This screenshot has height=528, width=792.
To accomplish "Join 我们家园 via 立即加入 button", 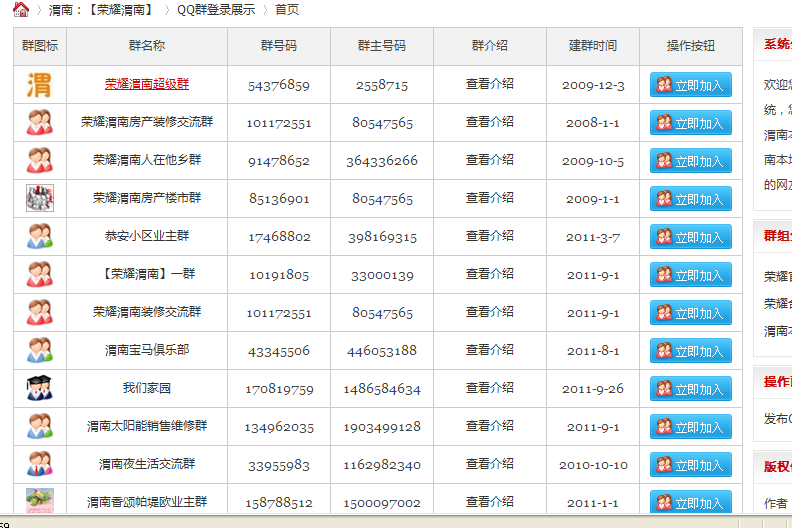I will (690, 389).
